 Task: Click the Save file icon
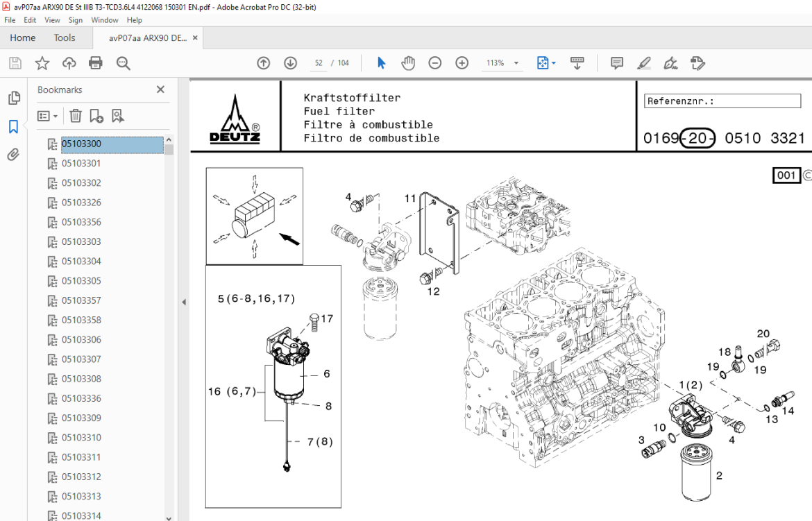[x=15, y=63]
